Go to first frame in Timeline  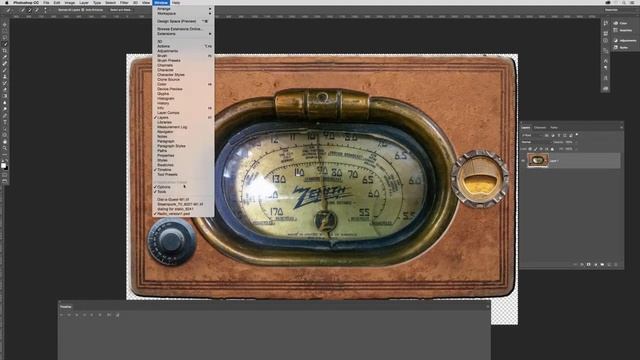(62, 315)
